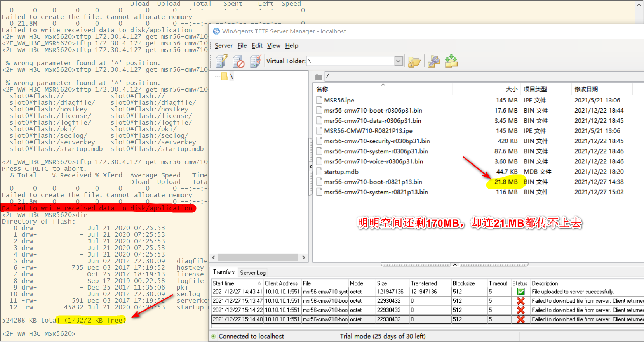644x342 pixels.
Task: Click red failed status icon for 15:13:47 transfer
Action: [x=521, y=301]
